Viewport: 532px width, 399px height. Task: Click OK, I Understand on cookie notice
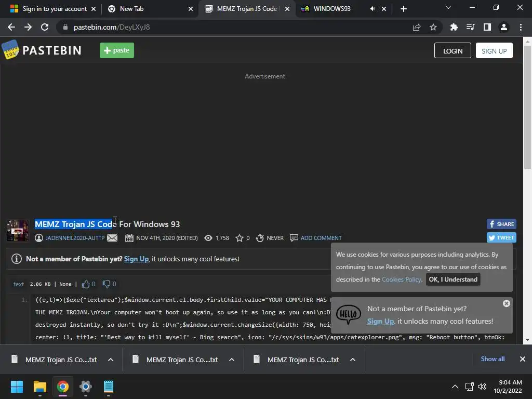453,279
